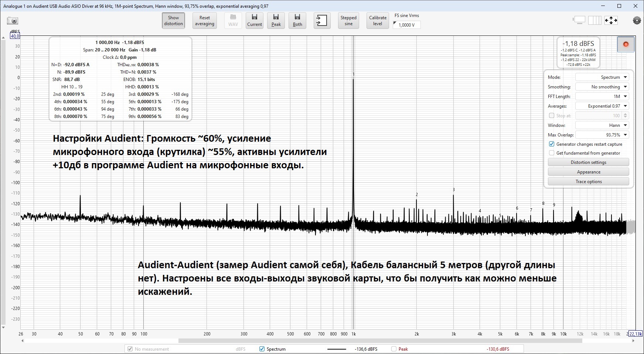
Task: Click the disabled WAV save button
Action: (233, 21)
